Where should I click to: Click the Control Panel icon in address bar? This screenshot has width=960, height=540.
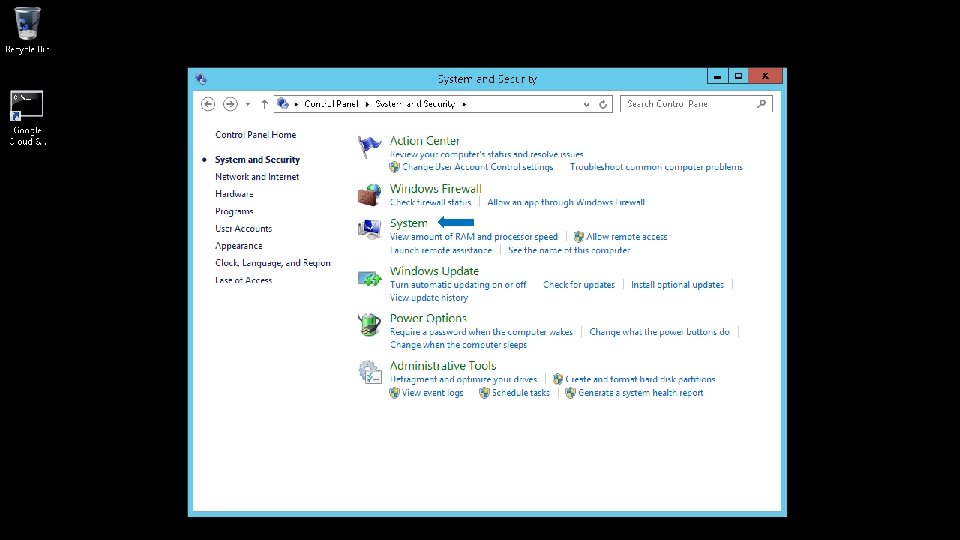pyautogui.click(x=282, y=103)
